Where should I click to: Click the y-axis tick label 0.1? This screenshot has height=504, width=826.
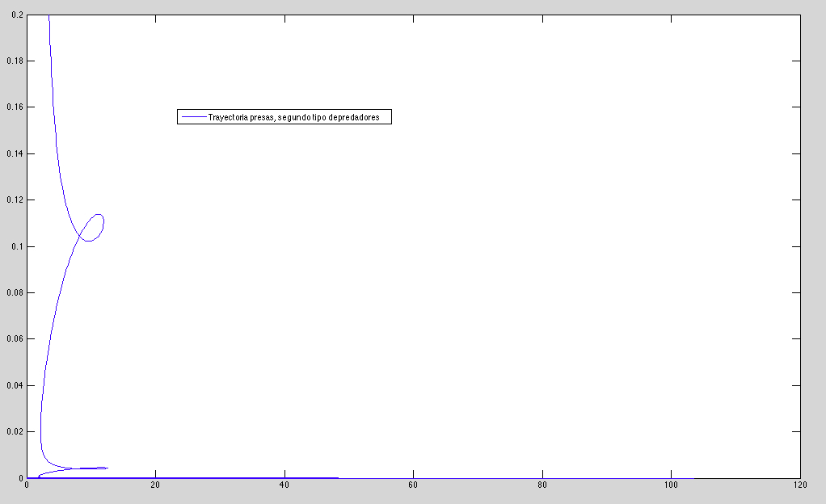18,246
